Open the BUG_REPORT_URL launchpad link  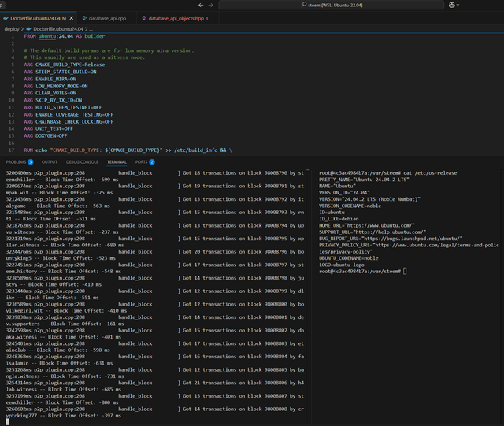(412, 239)
